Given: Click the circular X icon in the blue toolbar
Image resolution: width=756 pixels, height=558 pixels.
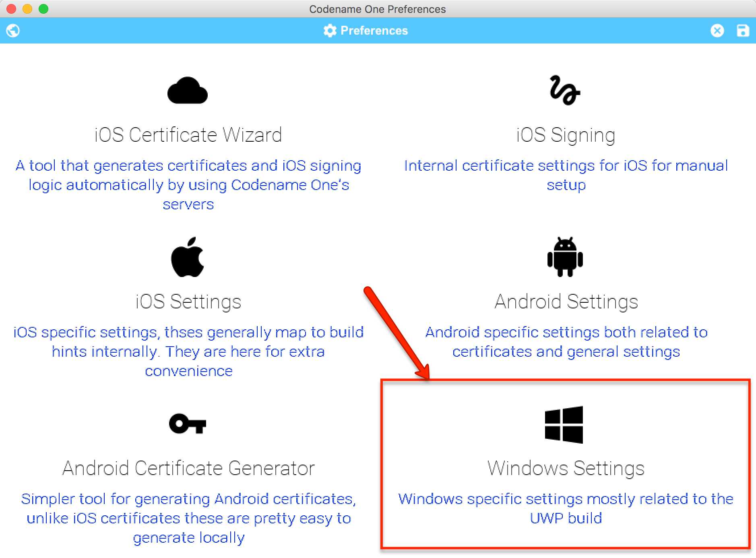Looking at the screenshot, I should [x=718, y=31].
